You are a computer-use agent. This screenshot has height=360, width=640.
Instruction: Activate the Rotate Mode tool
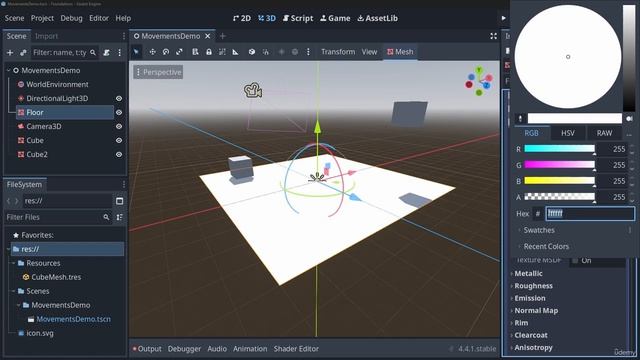[x=166, y=52]
